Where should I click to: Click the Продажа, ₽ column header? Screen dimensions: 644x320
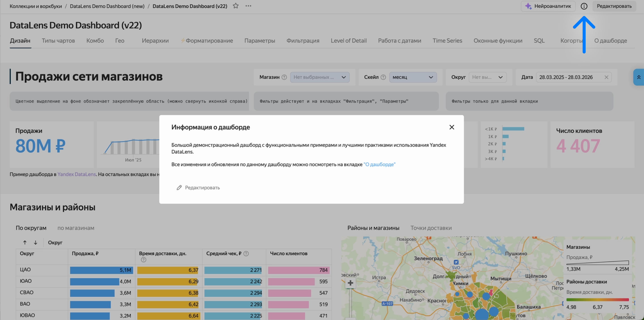(x=85, y=254)
